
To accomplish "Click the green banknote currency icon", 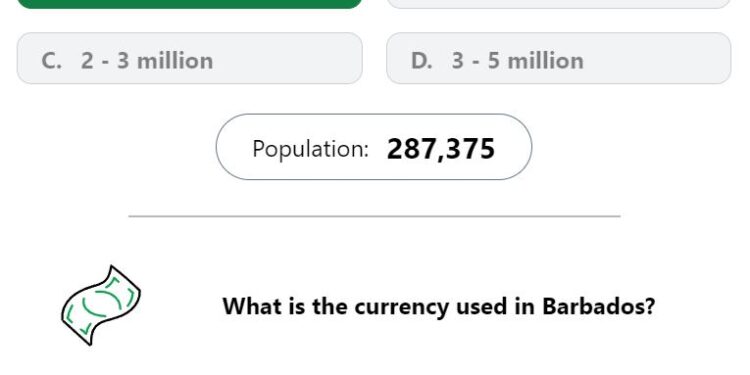I will tap(101, 305).
